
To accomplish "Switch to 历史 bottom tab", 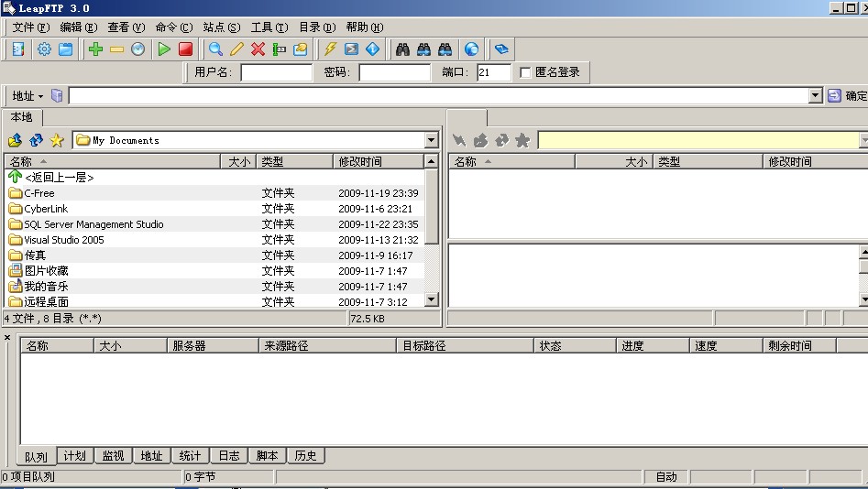I will (305, 455).
